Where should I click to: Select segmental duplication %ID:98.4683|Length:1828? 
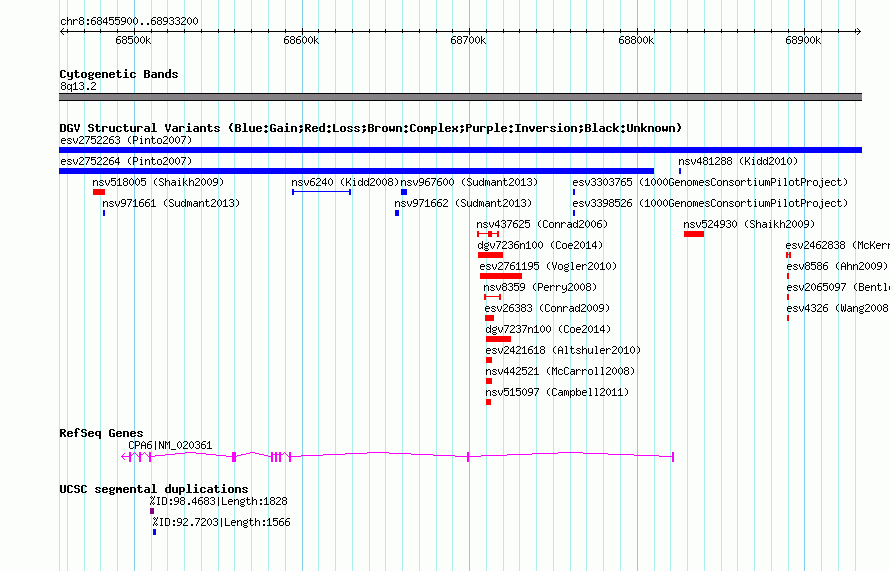point(219,501)
